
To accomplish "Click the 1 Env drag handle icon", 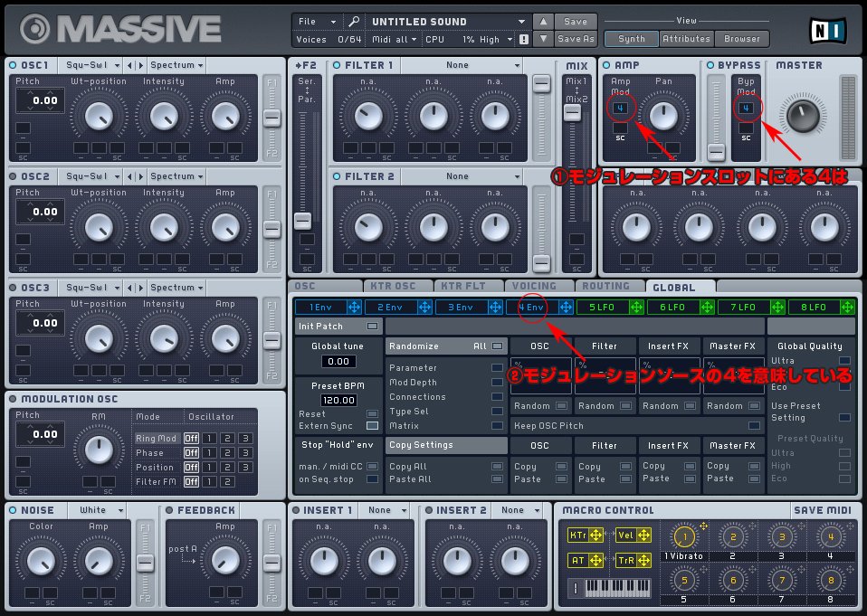I will coord(355,308).
